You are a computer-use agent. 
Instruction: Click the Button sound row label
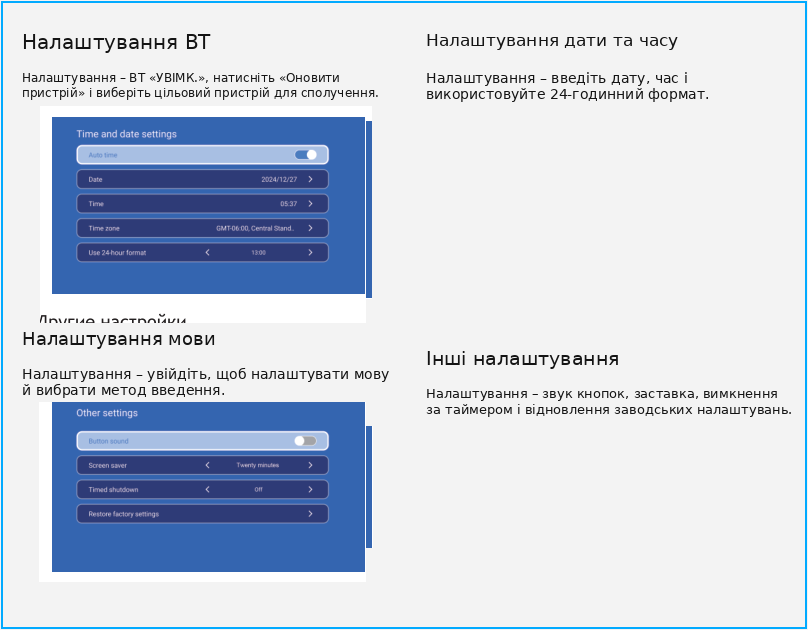pos(108,441)
